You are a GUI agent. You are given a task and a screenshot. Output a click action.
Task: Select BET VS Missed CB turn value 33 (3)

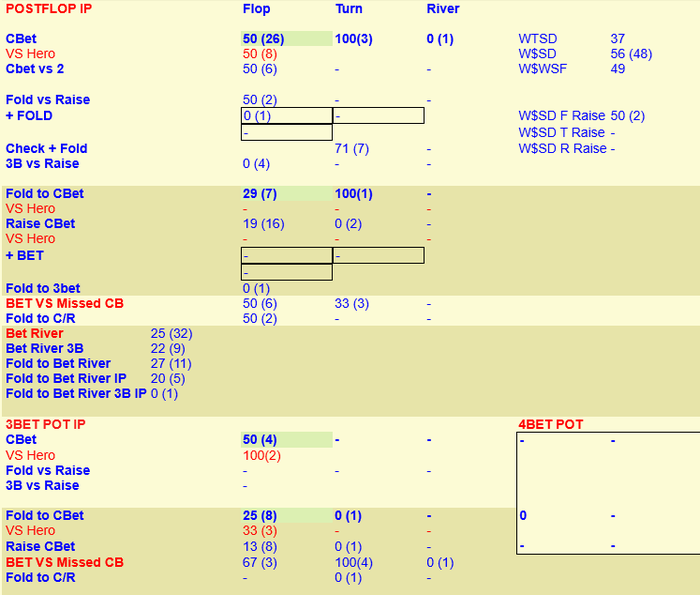(352, 304)
